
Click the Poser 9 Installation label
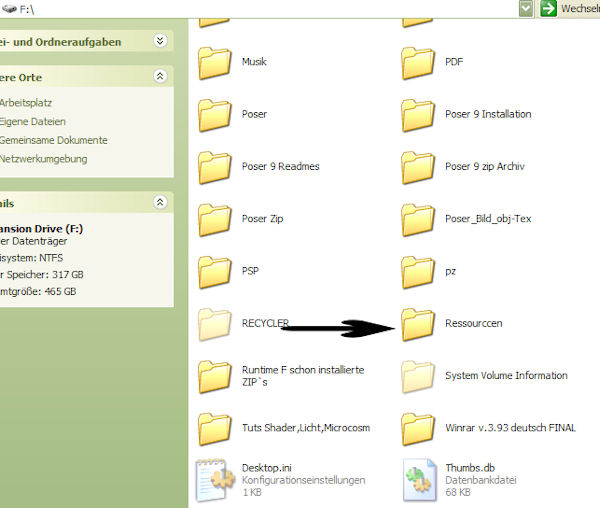pyautogui.click(x=488, y=114)
